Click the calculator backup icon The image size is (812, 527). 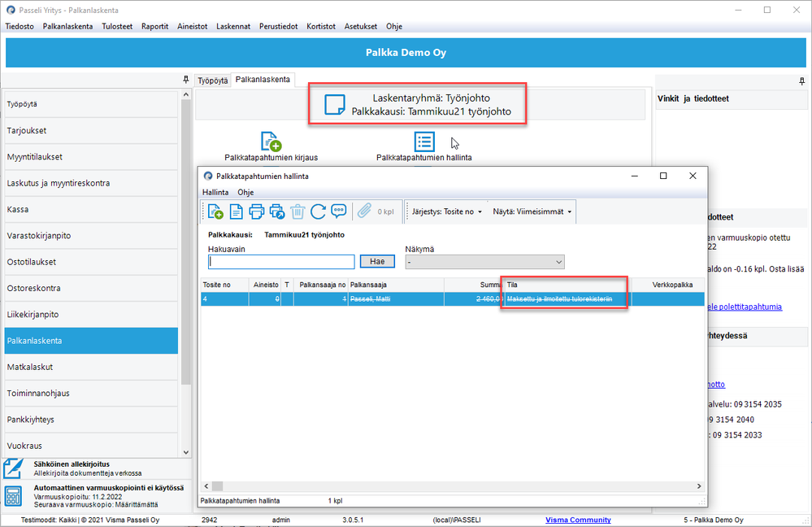(13, 495)
